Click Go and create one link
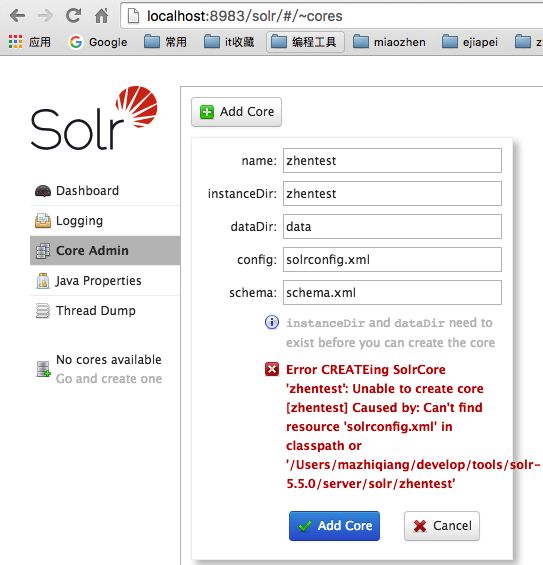 click(109, 379)
